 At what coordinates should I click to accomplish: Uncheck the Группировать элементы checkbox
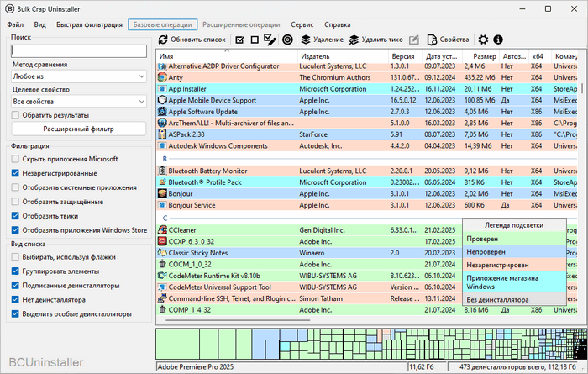pyautogui.click(x=16, y=271)
